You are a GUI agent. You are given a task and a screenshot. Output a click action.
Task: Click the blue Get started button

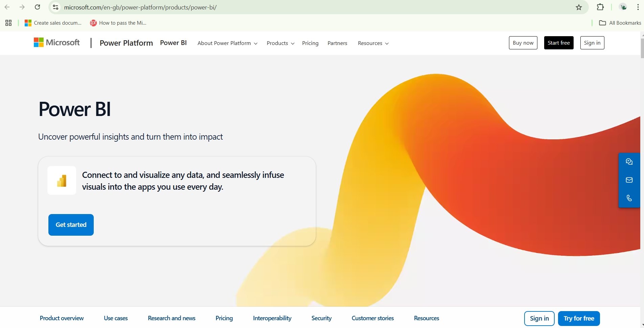(71, 225)
